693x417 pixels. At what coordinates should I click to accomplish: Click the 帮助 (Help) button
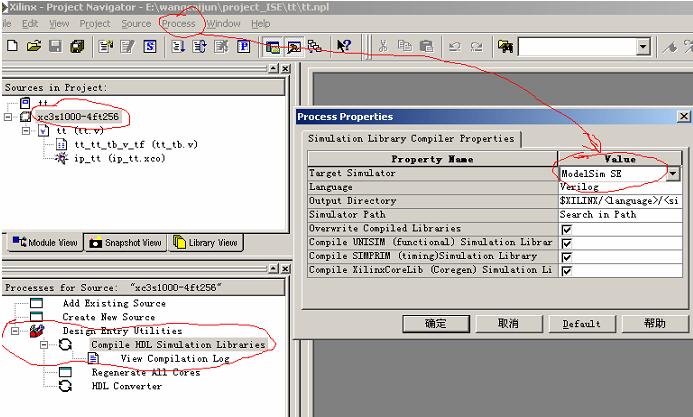(655, 324)
